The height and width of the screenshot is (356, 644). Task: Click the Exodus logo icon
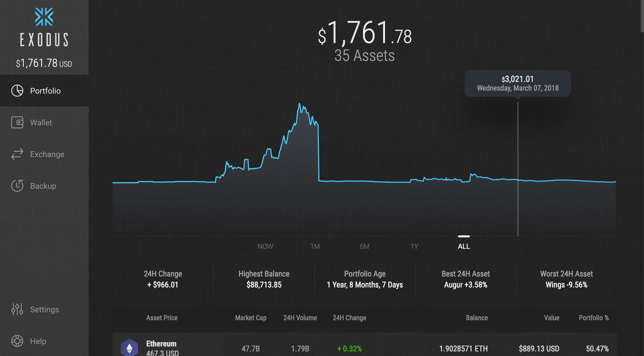44,17
